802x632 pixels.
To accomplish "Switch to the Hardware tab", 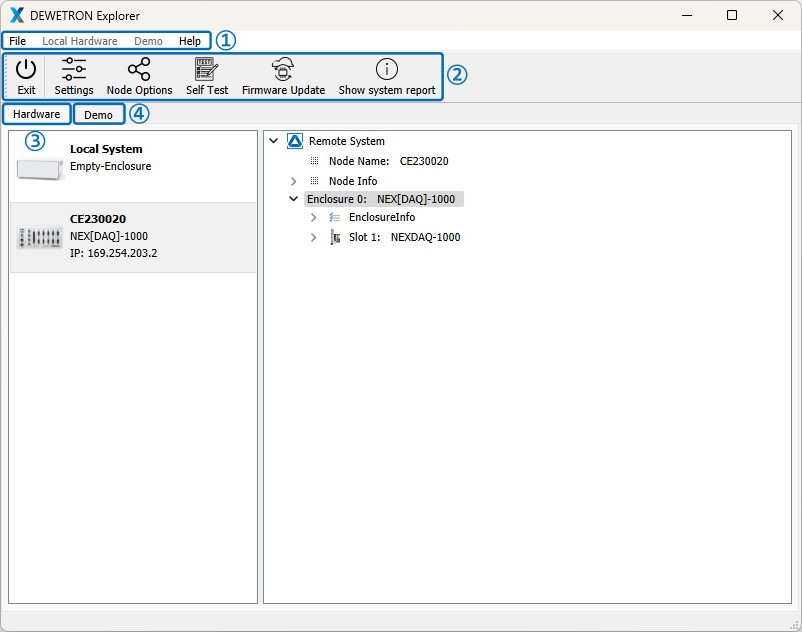I will tap(36, 114).
